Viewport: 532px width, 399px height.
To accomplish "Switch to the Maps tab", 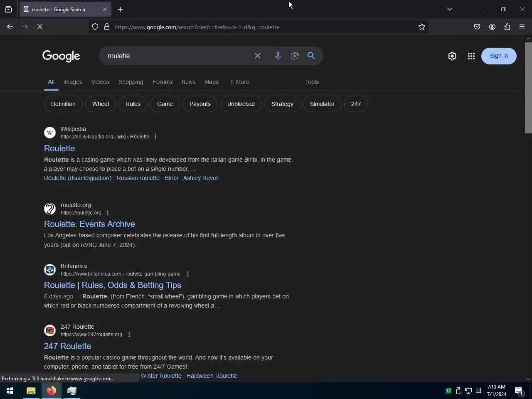I will (x=211, y=82).
